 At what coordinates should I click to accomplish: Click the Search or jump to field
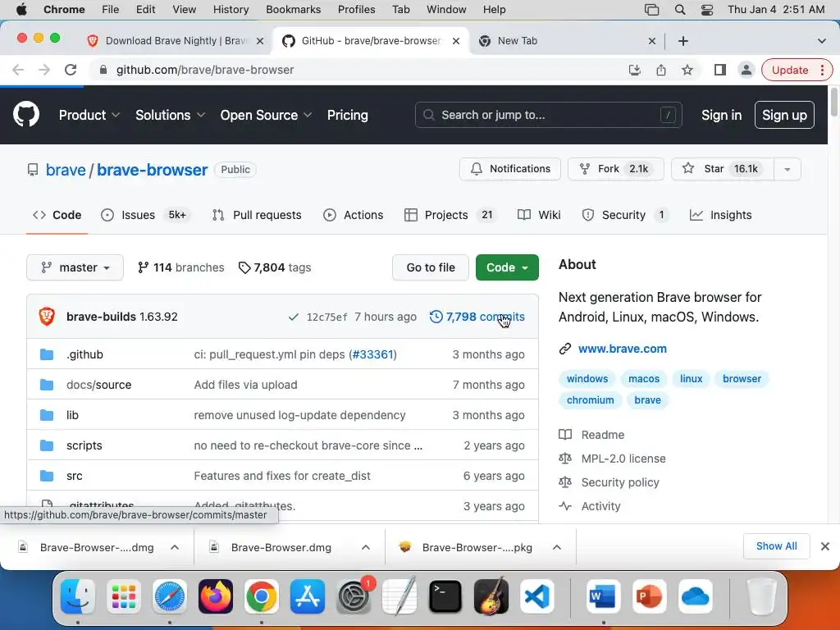(x=548, y=115)
